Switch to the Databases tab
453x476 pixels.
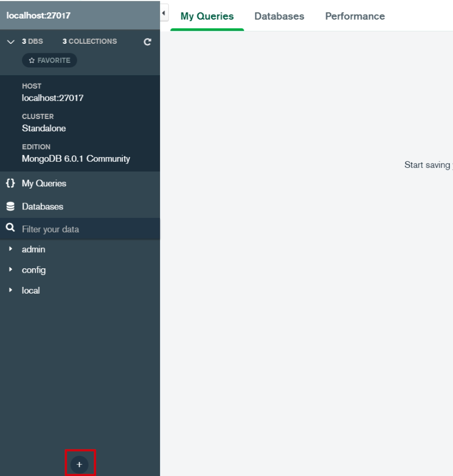[279, 16]
